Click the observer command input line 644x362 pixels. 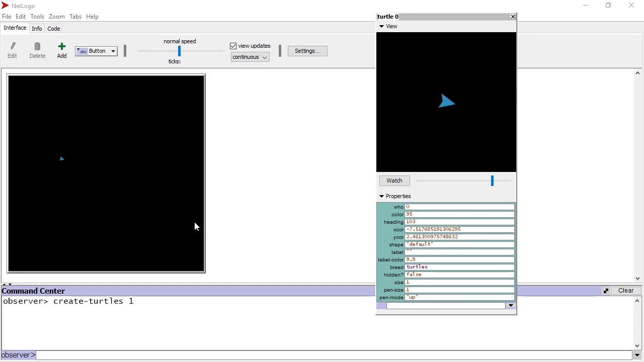coord(335,355)
